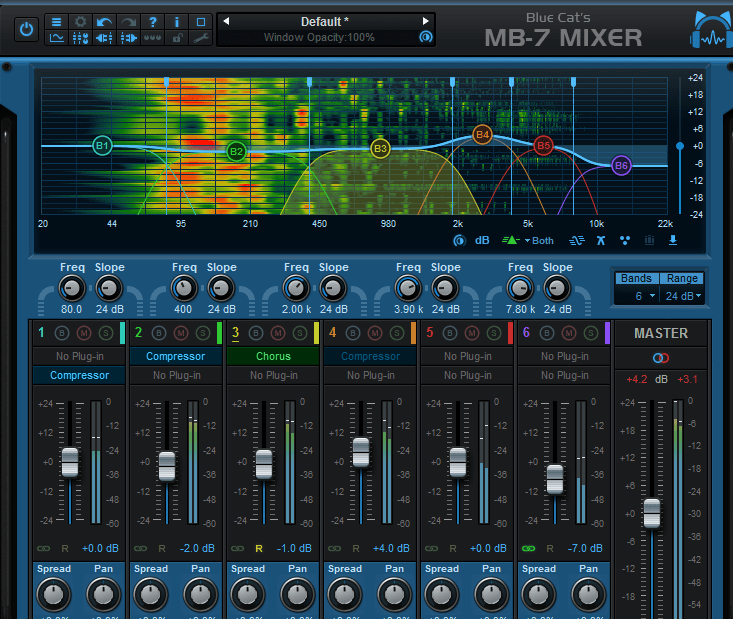Click the MASTER channel label
The width and height of the screenshot is (733, 619).
[661, 333]
